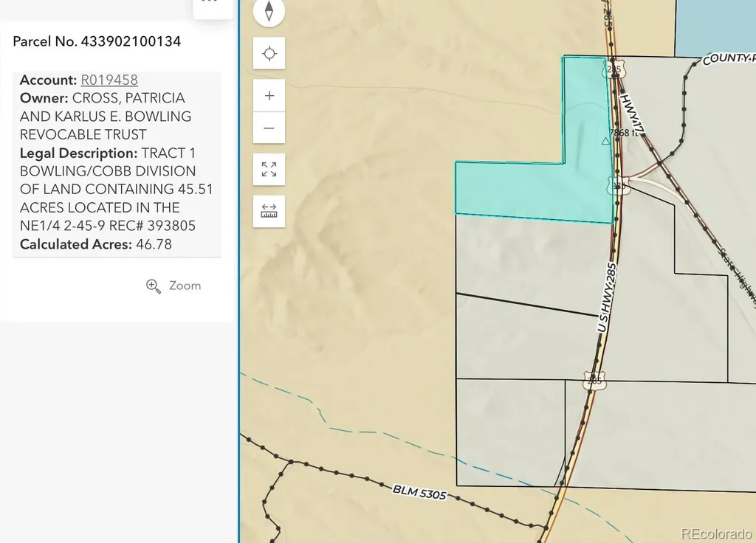Viewport: 756px width, 543px height.
Task: Click the Zoom magnifier in the parcel panel
Action: [x=173, y=286]
